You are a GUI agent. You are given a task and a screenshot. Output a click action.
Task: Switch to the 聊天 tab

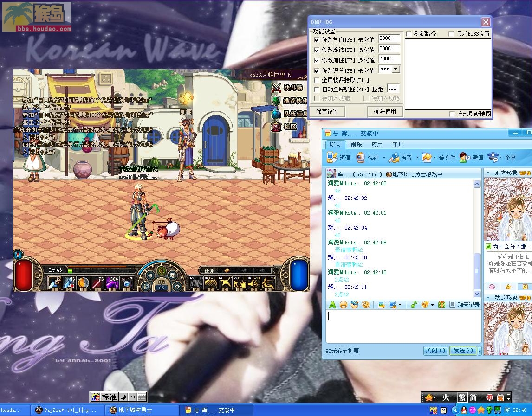click(335, 144)
